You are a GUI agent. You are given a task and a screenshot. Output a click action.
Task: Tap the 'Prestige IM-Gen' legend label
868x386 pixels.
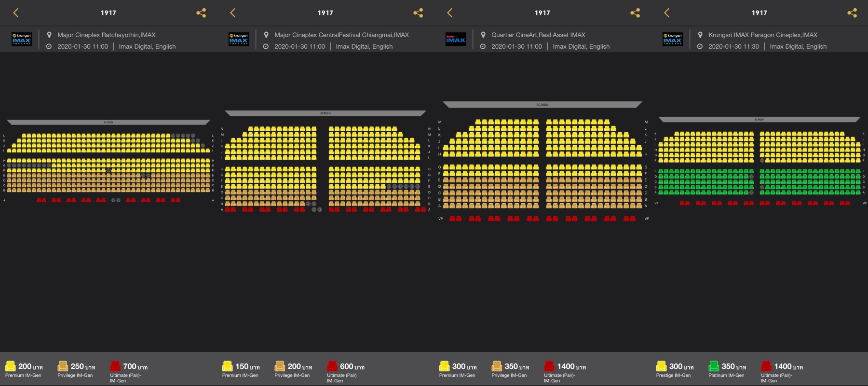673,375
